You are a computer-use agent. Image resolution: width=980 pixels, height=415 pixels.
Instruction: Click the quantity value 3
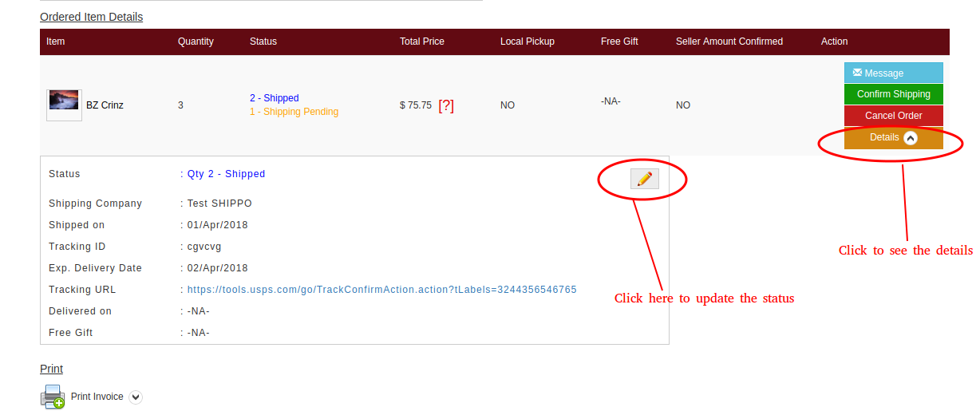point(180,105)
